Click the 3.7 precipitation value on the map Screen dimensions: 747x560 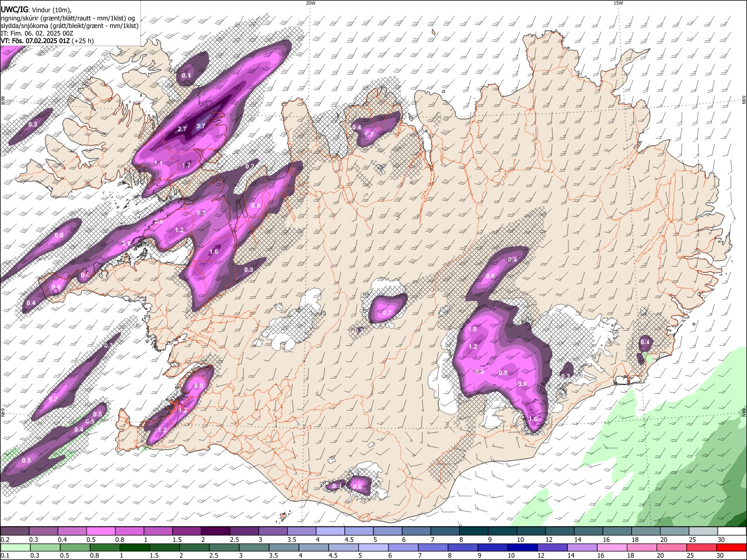(201, 126)
